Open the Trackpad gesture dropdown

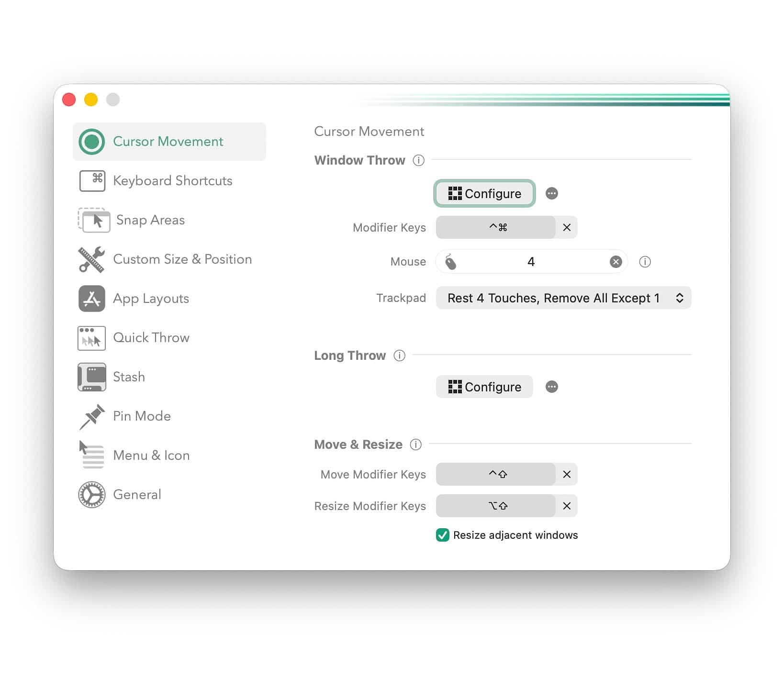coord(563,298)
